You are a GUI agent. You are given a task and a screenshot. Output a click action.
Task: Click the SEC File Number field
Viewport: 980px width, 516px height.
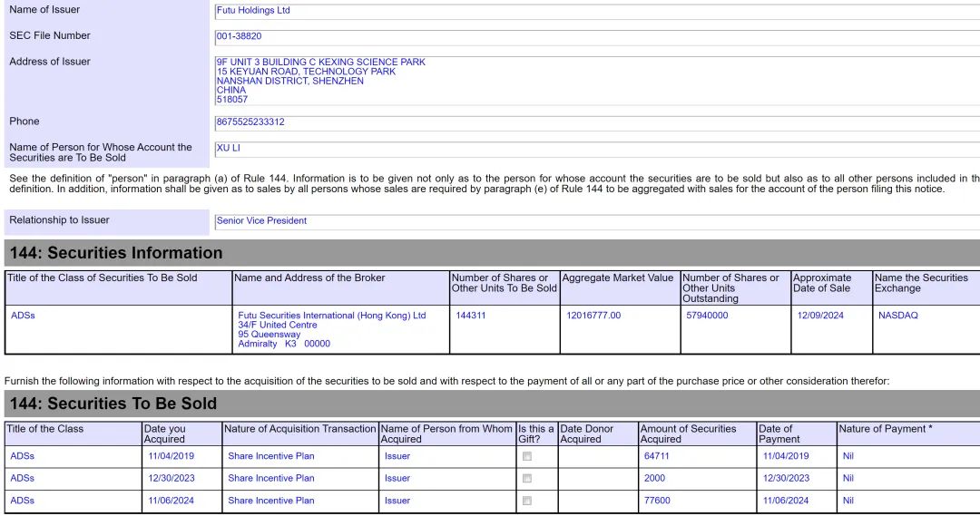(x=597, y=36)
